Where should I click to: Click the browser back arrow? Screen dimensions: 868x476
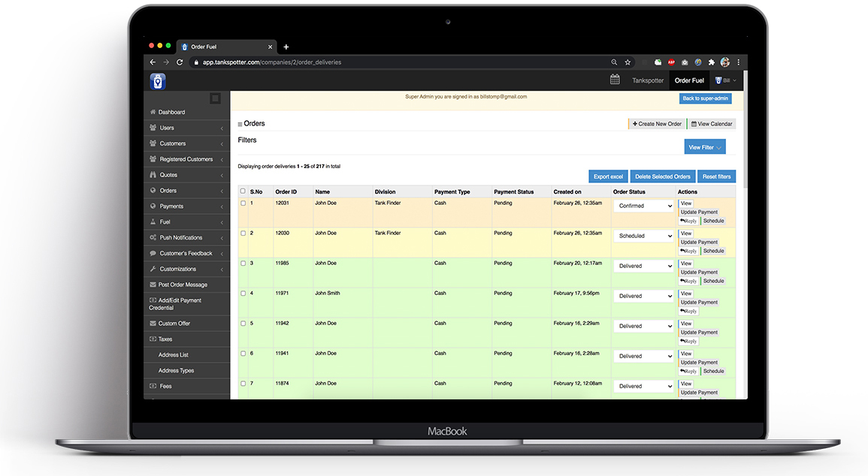click(153, 62)
